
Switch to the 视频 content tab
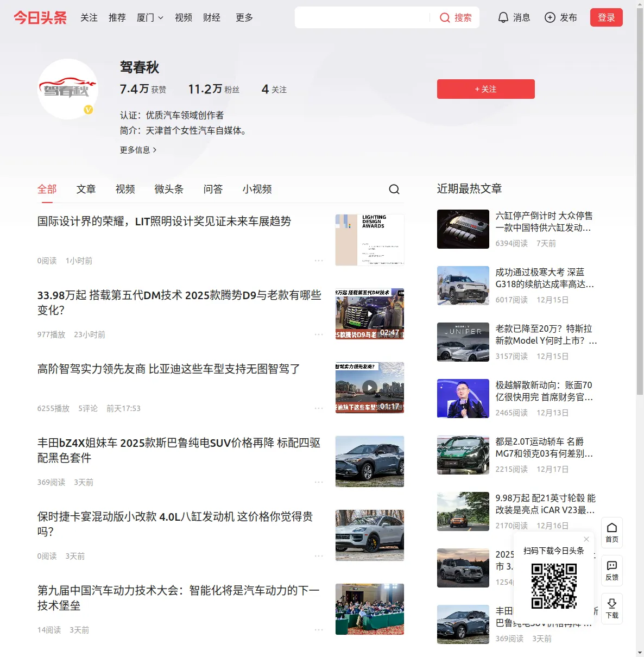click(125, 189)
